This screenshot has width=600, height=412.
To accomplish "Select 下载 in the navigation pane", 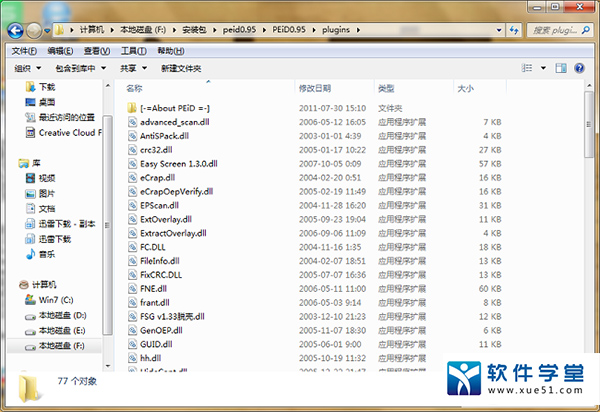I will 41,87.
